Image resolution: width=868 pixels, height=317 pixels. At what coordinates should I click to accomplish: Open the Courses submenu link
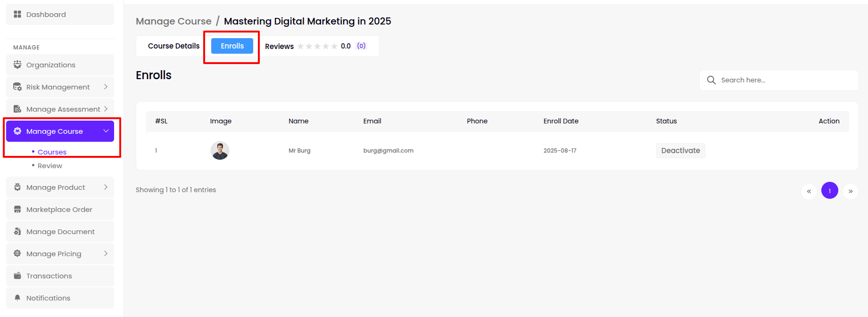point(52,152)
